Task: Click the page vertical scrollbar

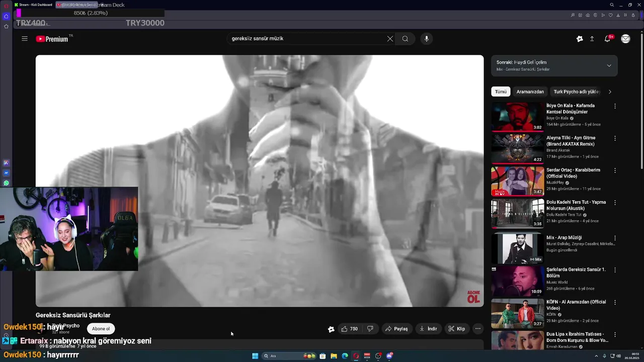Action: tap(641, 101)
